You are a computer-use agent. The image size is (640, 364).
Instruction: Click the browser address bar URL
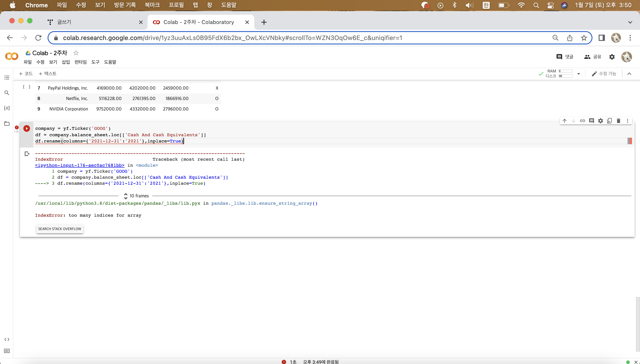coord(232,38)
